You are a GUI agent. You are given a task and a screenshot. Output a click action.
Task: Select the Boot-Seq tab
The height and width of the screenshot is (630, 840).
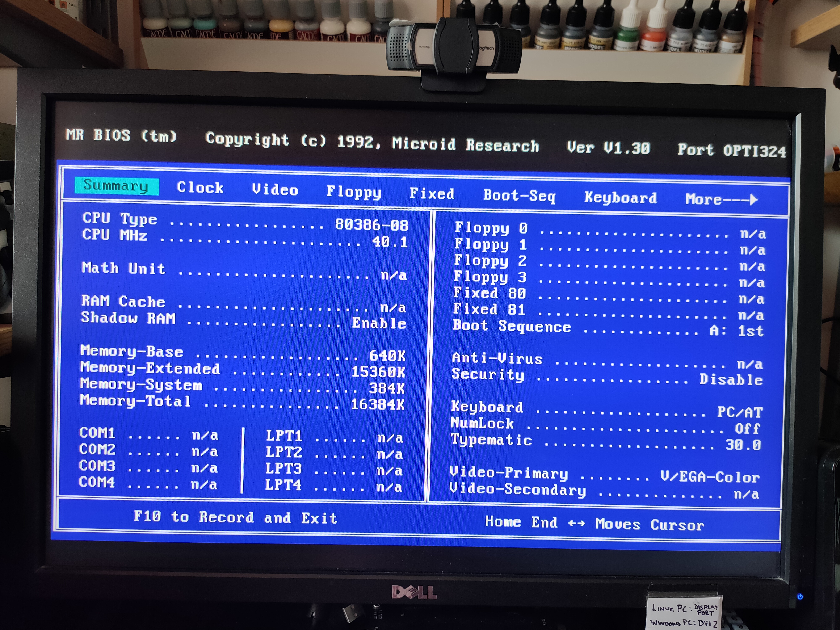519,196
